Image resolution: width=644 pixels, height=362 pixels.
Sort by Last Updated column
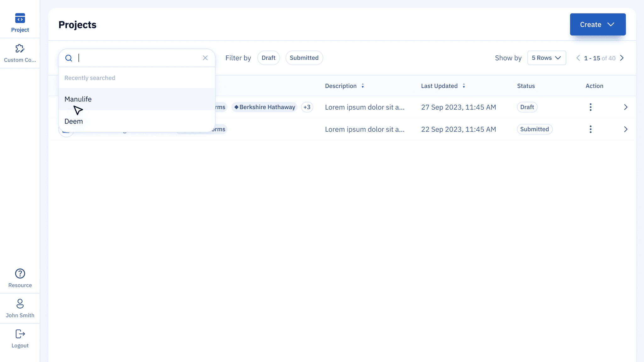[464, 86]
